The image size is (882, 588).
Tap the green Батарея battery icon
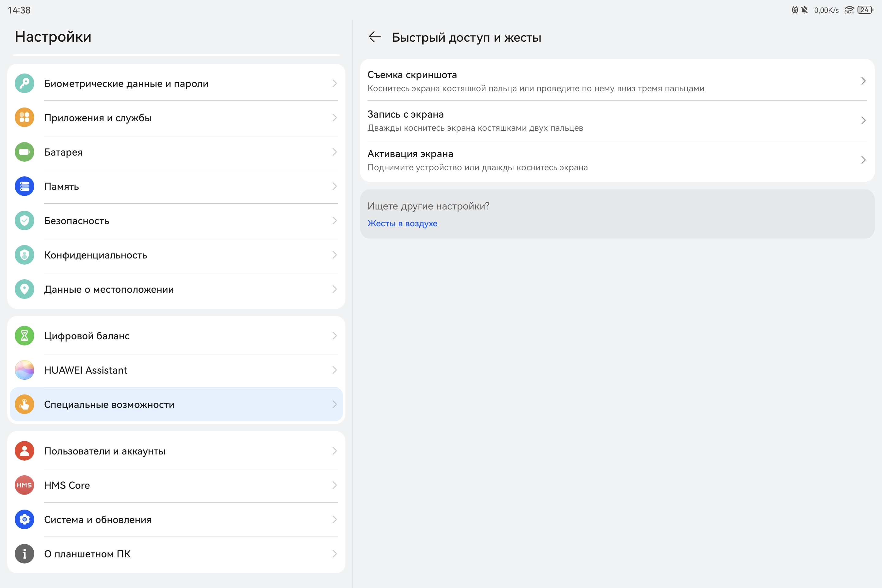coord(24,152)
